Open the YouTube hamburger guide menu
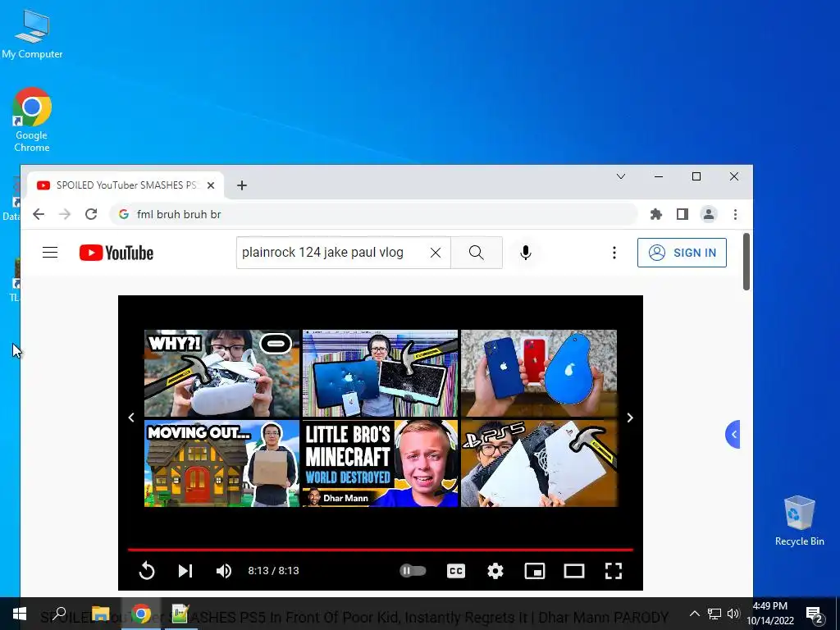This screenshot has width=840, height=630. coord(50,253)
